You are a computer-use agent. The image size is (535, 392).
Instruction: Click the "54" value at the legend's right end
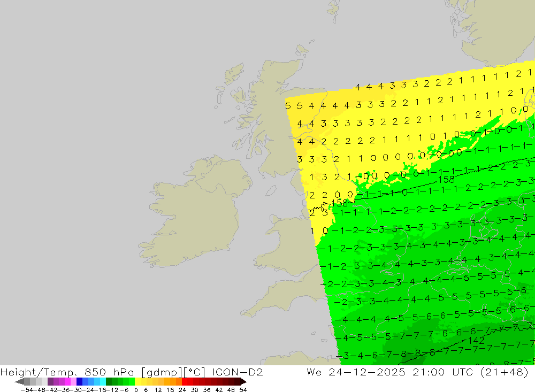pos(243,390)
